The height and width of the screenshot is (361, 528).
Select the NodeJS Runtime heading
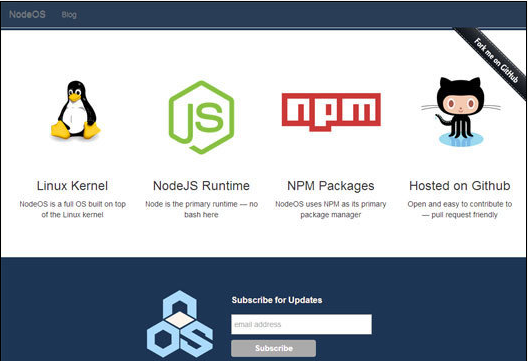(201, 186)
